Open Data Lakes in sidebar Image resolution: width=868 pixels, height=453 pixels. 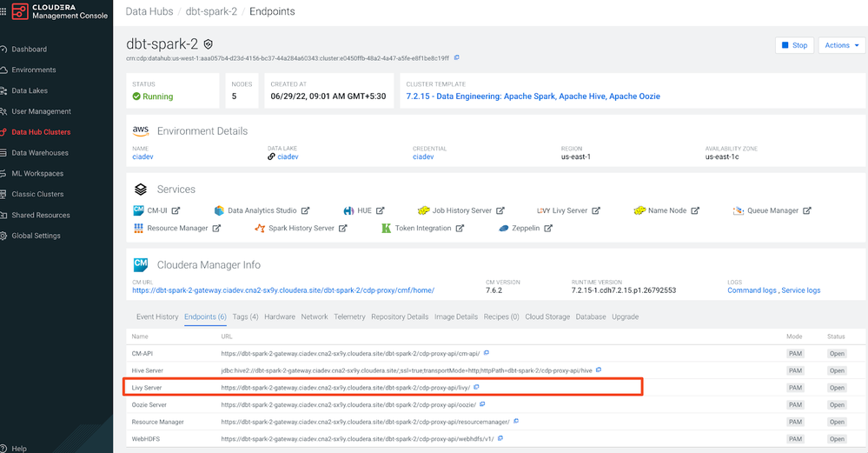(30, 90)
